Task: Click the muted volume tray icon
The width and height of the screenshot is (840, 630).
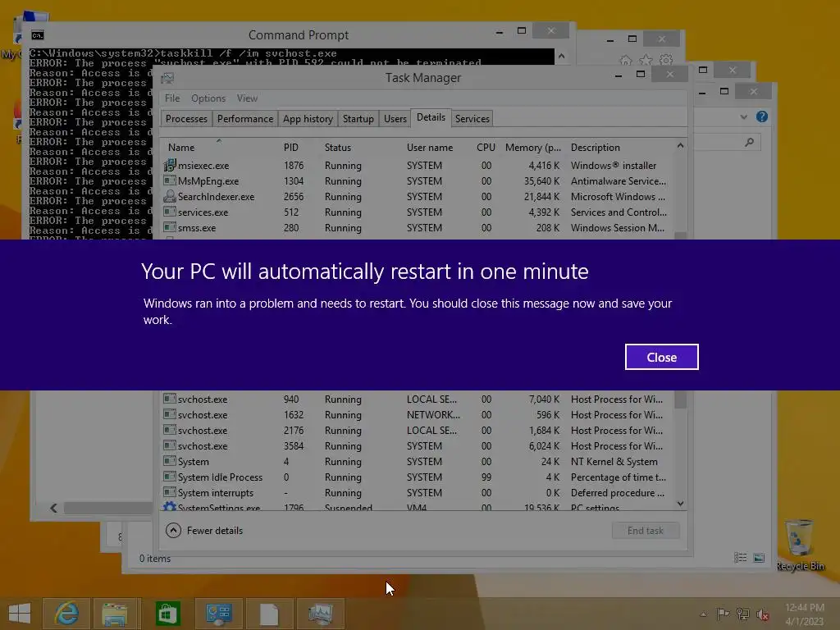Action: [x=763, y=614]
